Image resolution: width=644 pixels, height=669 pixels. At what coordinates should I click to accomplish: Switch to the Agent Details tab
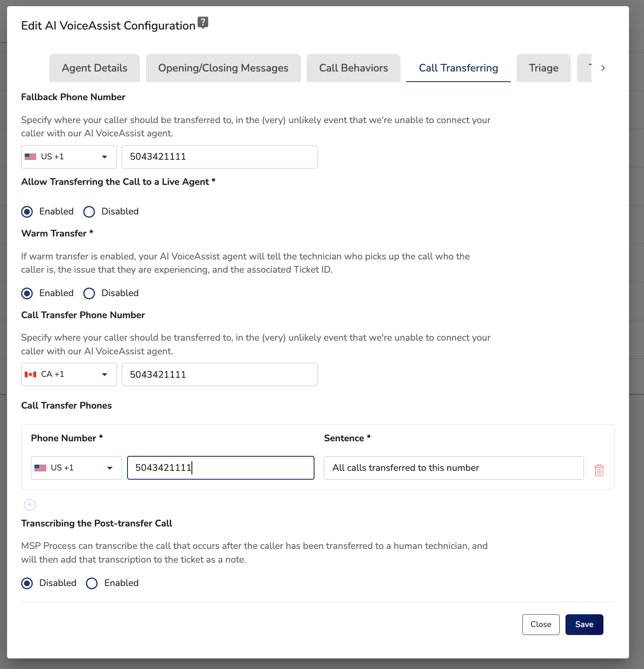coord(94,68)
